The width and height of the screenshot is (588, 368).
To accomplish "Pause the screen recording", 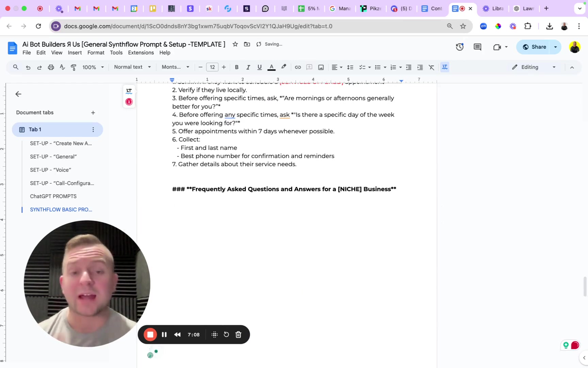I will (x=164, y=335).
